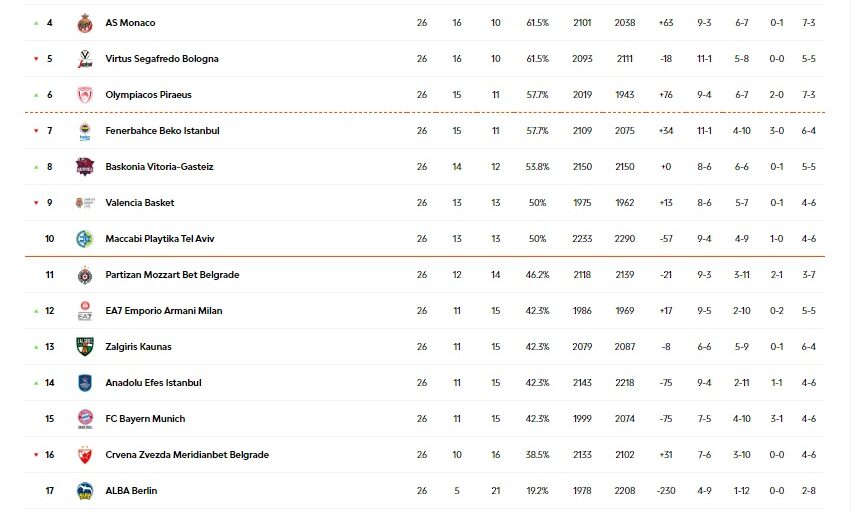The image size is (851, 513).
Task: Click the Virtus Segafredo Bologna logo
Action: click(x=85, y=59)
